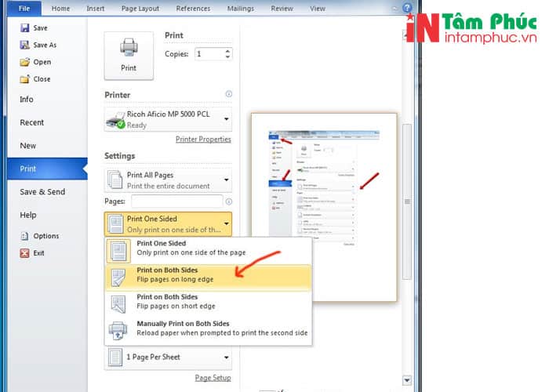Viewport: 549px width, 392px height.
Task: Click the Help question mark icon
Action: [x=407, y=8]
